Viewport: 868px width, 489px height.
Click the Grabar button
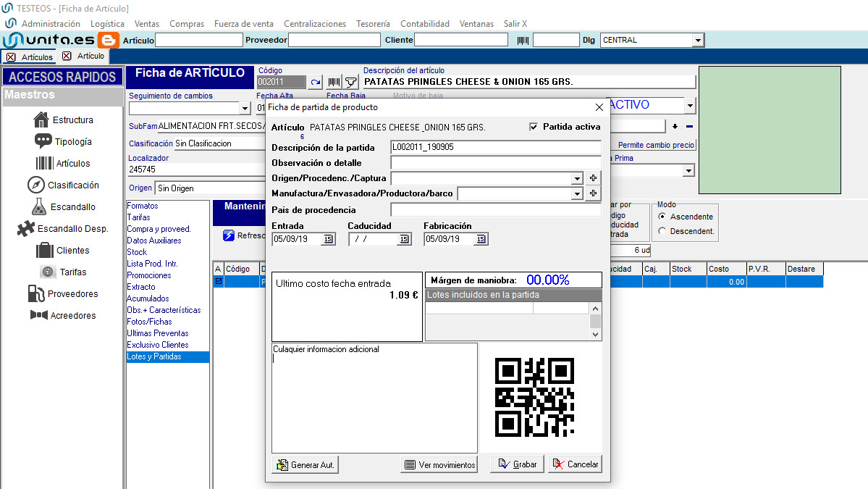pyautogui.click(x=517, y=464)
